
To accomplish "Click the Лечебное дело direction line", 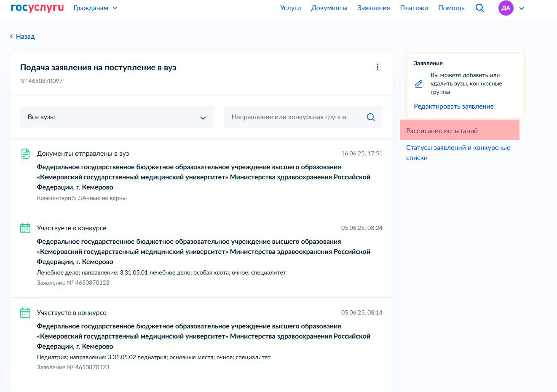I will (161, 272).
